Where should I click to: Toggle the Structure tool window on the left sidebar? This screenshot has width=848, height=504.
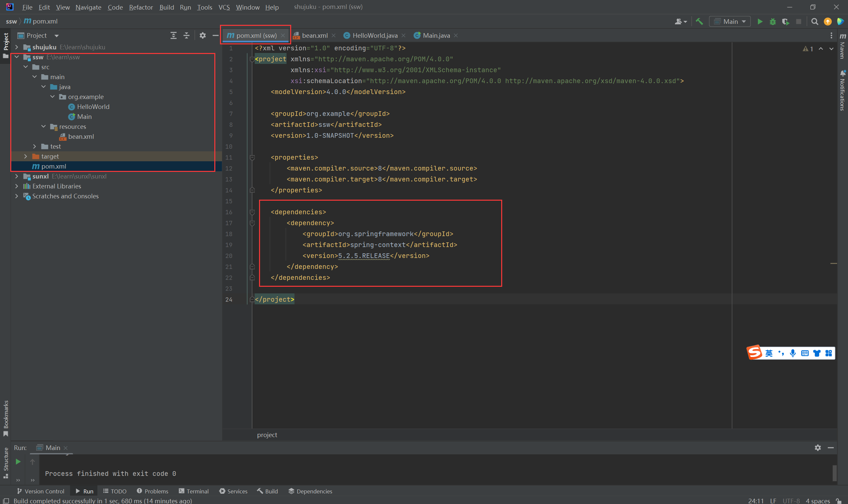[x=6, y=462]
